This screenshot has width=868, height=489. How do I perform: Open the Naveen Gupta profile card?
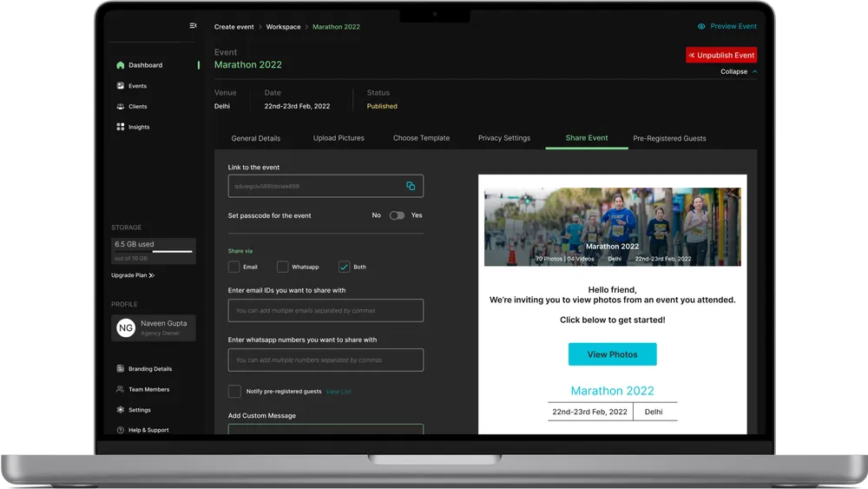point(154,327)
